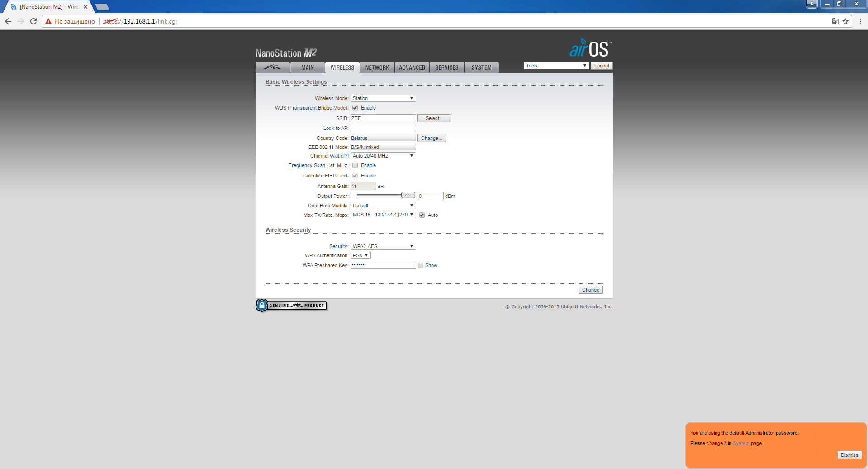Click the airOS logo
The image size is (868, 469).
pyautogui.click(x=591, y=48)
